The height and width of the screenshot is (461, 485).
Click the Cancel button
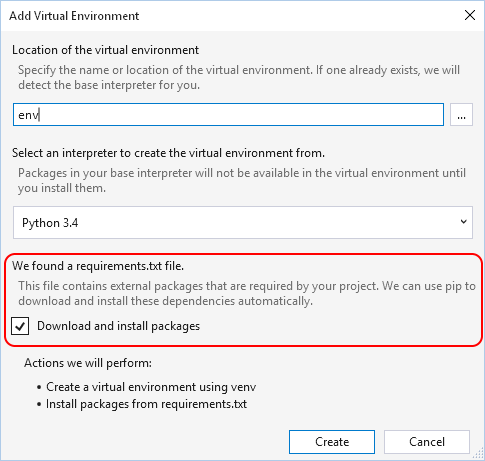tap(427, 442)
